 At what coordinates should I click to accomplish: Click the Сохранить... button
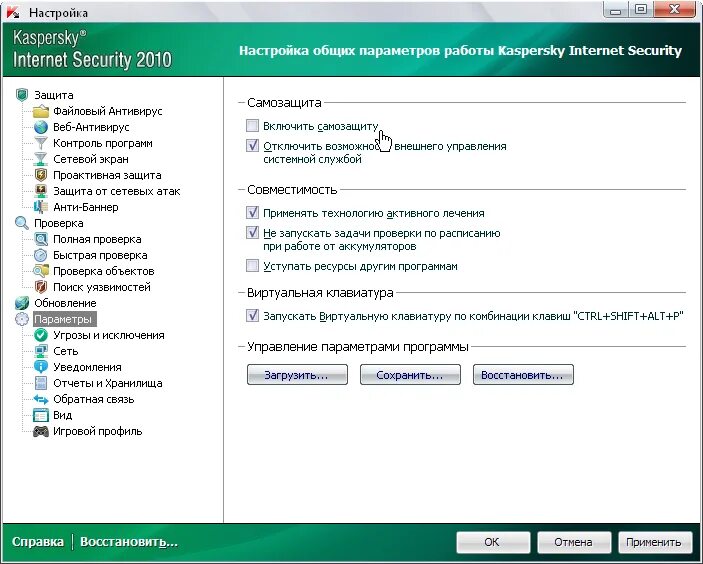coord(410,375)
